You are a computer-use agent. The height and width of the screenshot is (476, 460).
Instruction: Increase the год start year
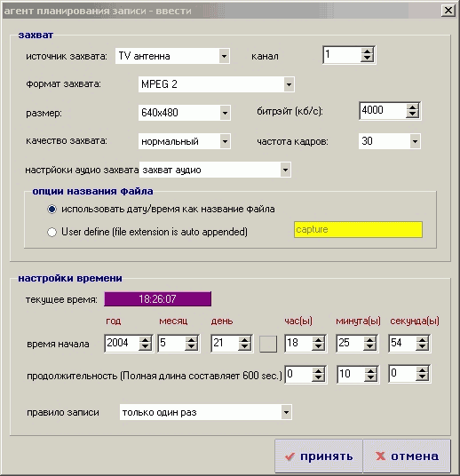(x=145, y=340)
